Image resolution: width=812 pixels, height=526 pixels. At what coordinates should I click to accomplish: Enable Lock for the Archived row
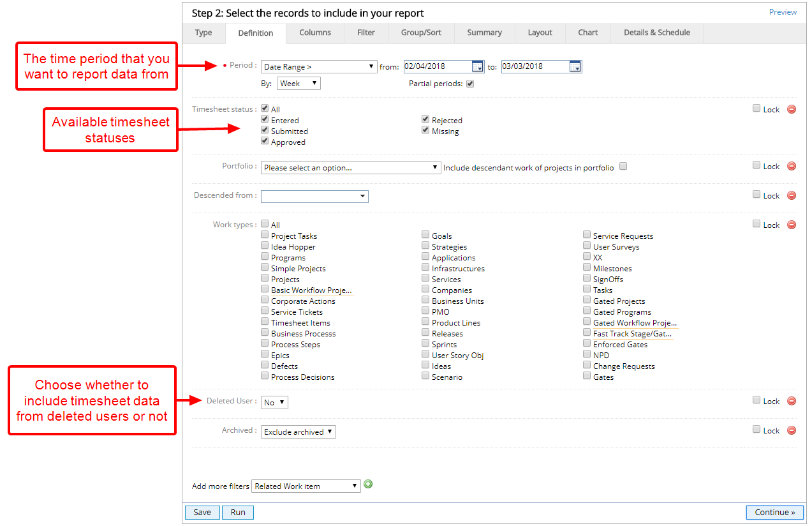click(757, 430)
